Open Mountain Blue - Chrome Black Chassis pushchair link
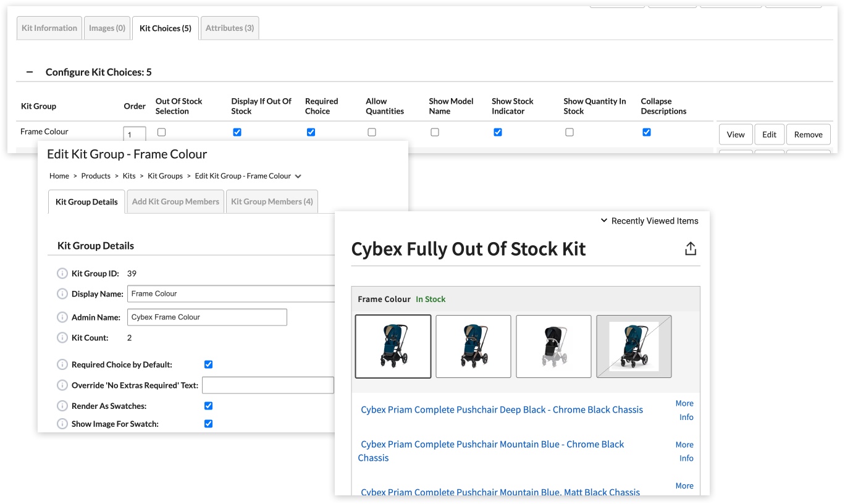 click(491, 451)
